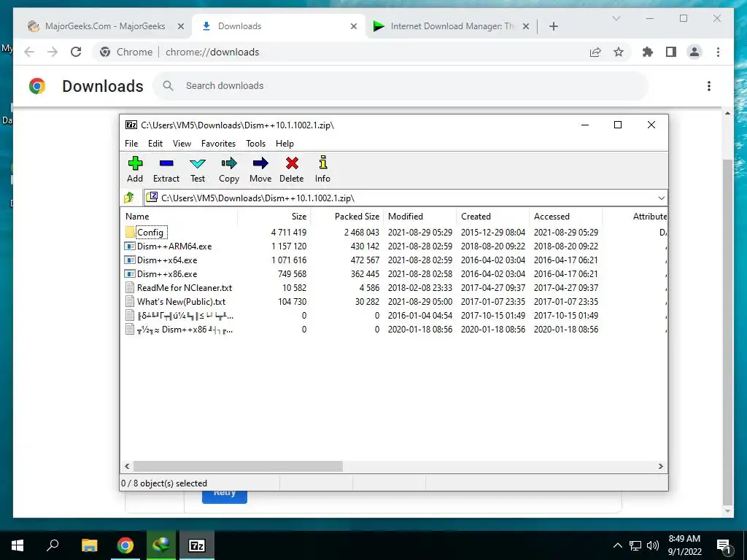Expand the 7-Zip path dropdown
This screenshot has height=560, width=747.
point(661,198)
